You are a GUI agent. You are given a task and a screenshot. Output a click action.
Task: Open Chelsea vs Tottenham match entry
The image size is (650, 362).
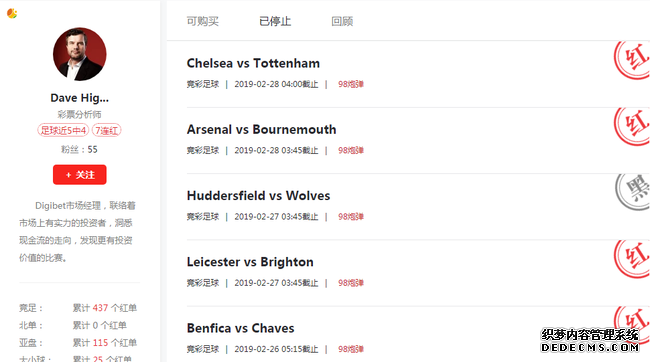coord(253,63)
